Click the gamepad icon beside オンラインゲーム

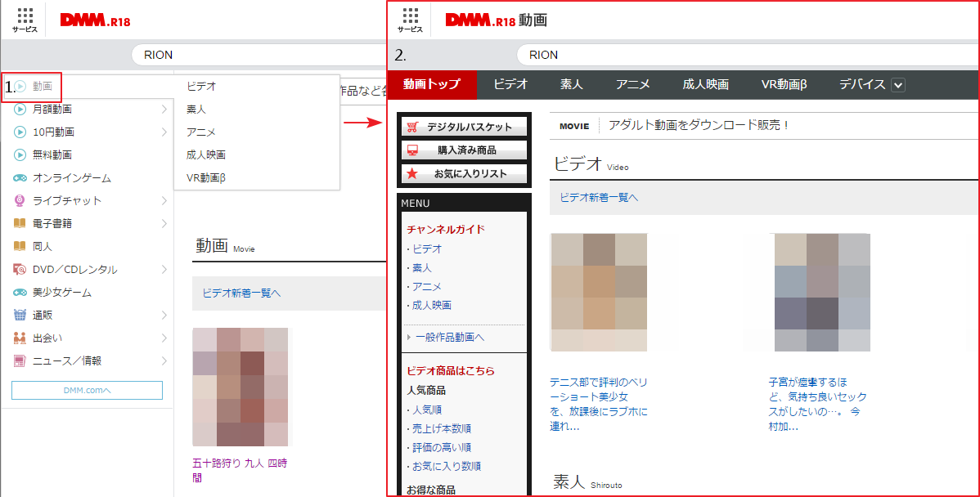pos(20,178)
